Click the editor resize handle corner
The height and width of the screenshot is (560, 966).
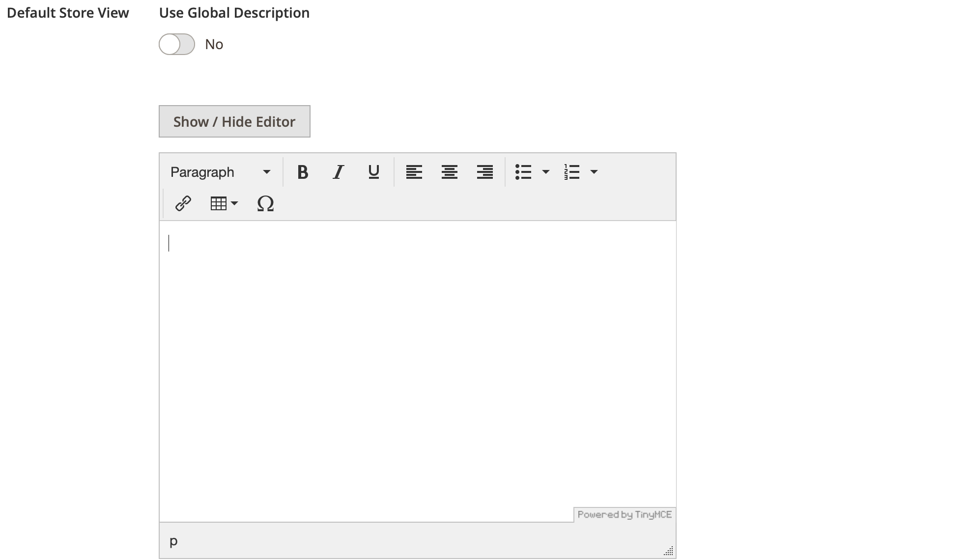pos(668,551)
